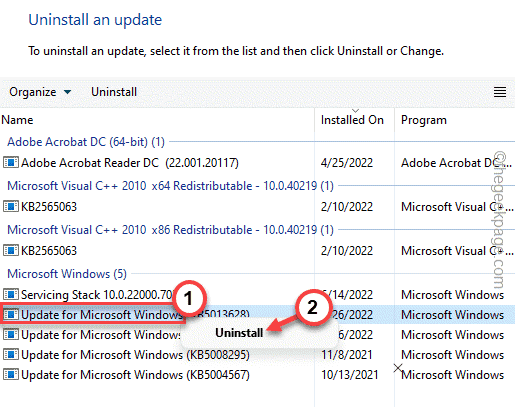Click icon of the KB5008295 update

click(11, 355)
